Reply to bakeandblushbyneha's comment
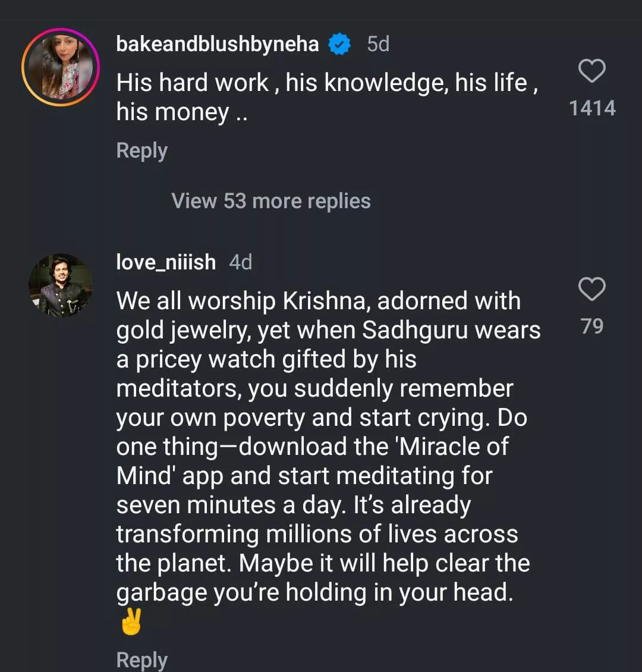Viewport: 642px width, 672px height. tap(141, 150)
